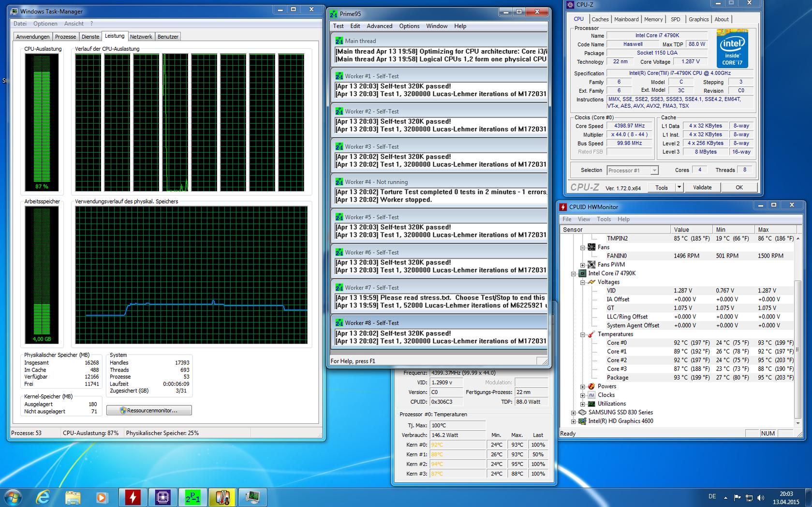Viewport: 812px width, 507px height.
Task: Collapse the Voltages node
Action: point(583,282)
